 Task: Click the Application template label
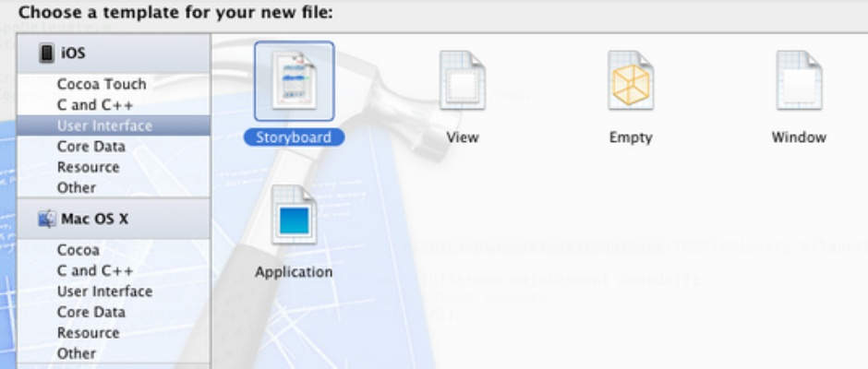click(294, 271)
